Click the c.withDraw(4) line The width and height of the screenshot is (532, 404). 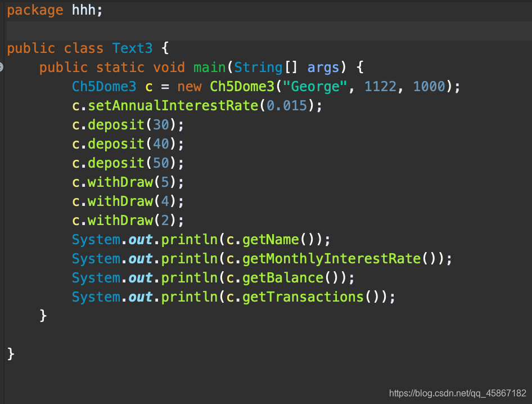point(128,201)
